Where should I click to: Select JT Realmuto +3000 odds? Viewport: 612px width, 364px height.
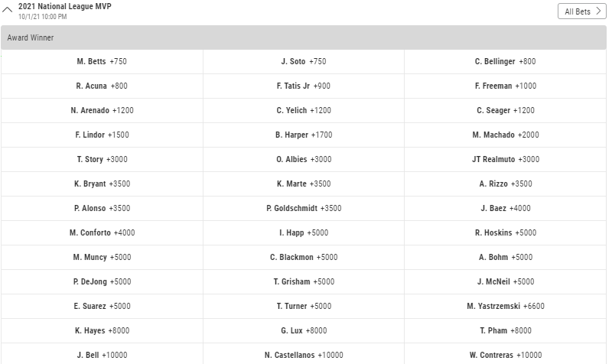tap(506, 159)
